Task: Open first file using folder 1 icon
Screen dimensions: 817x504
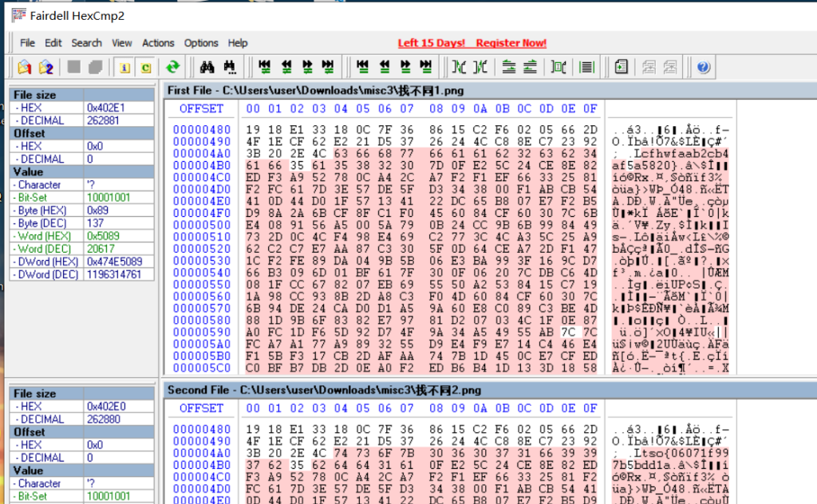Action: click(26, 67)
